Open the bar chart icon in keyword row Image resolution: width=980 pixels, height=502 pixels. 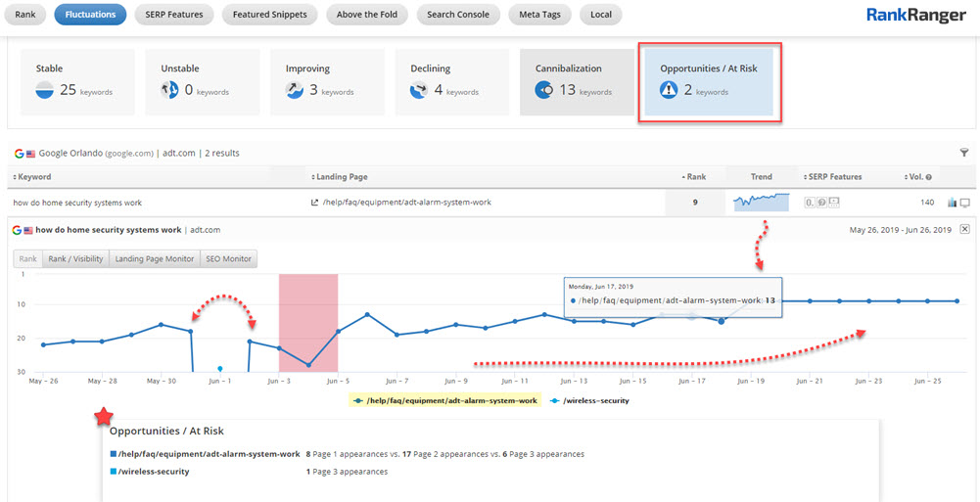(x=953, y=203)
